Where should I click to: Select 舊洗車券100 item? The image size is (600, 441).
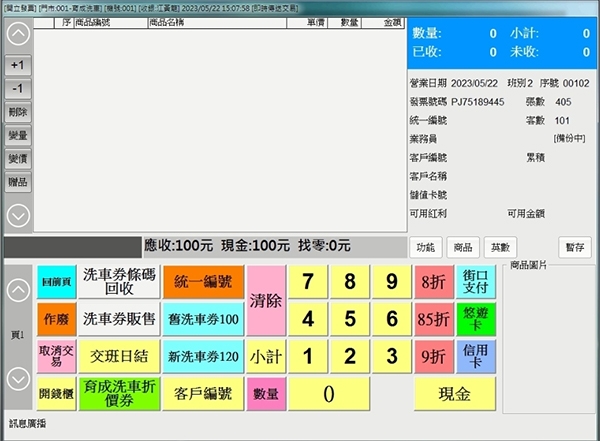(x=203, y=319)
